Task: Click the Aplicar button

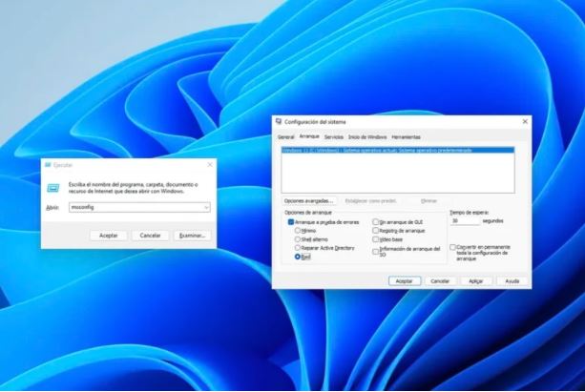Action: pyautogui.click(x=476, y=281)
